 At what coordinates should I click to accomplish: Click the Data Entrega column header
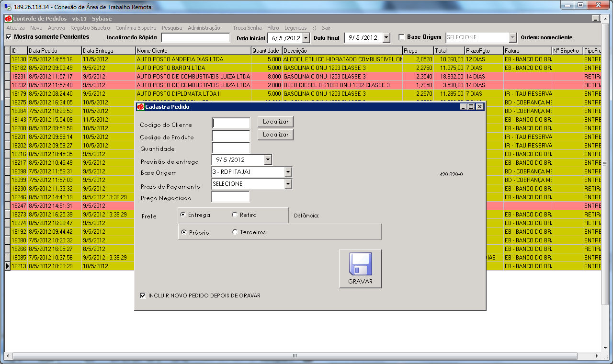[108, 50]
